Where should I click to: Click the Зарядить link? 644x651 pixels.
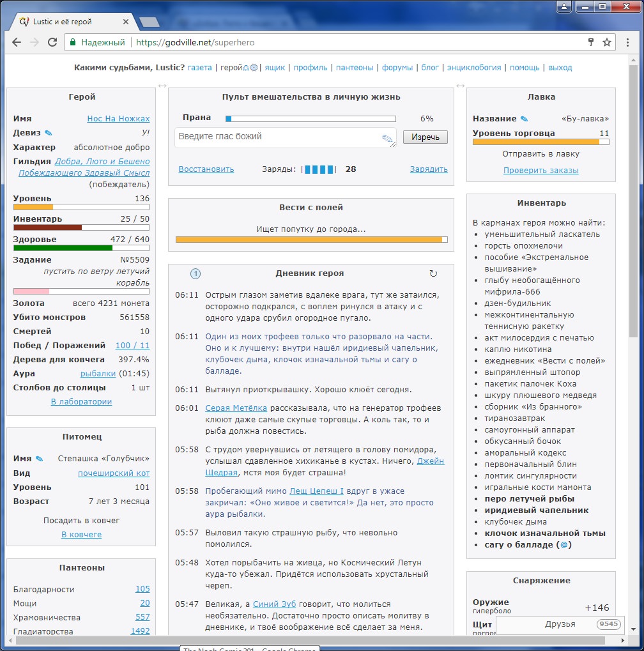(428, 169)
